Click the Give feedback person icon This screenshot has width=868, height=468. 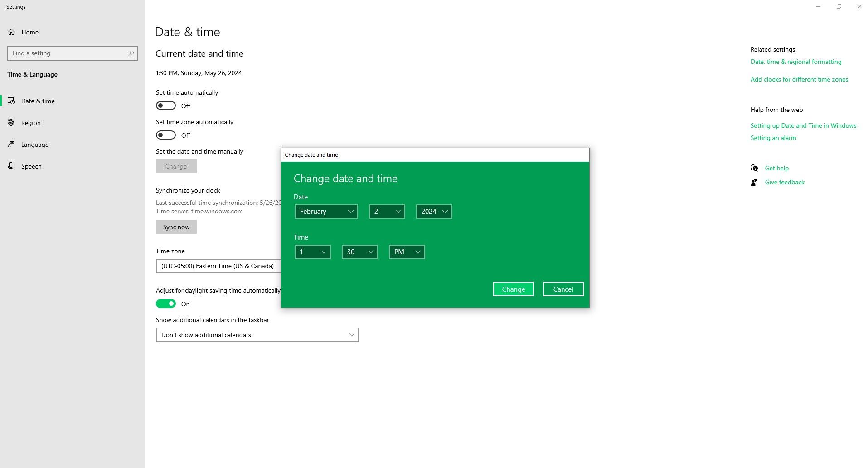[x=754, y=182]
